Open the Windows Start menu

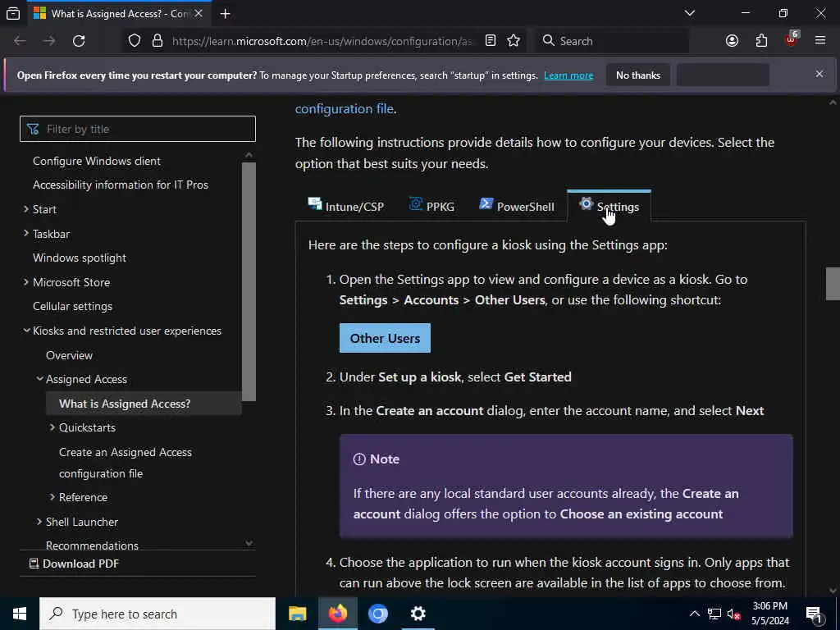click(x=20, y=614)
